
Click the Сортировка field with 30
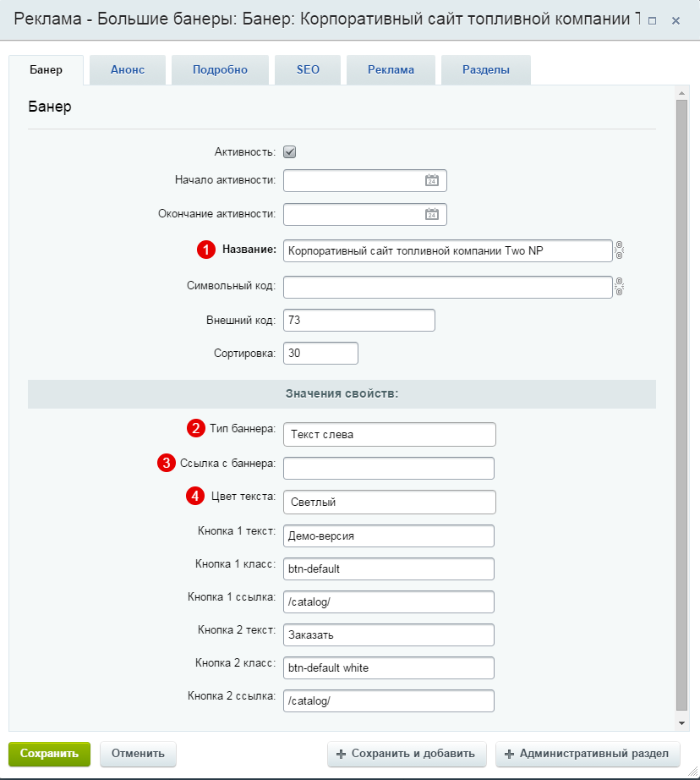tap(320, 353)
